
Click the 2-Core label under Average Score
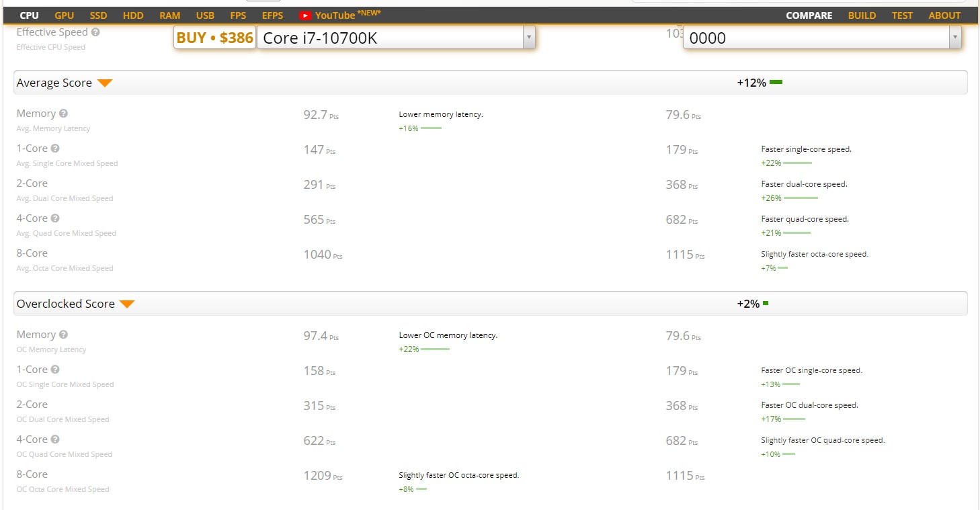32,183
